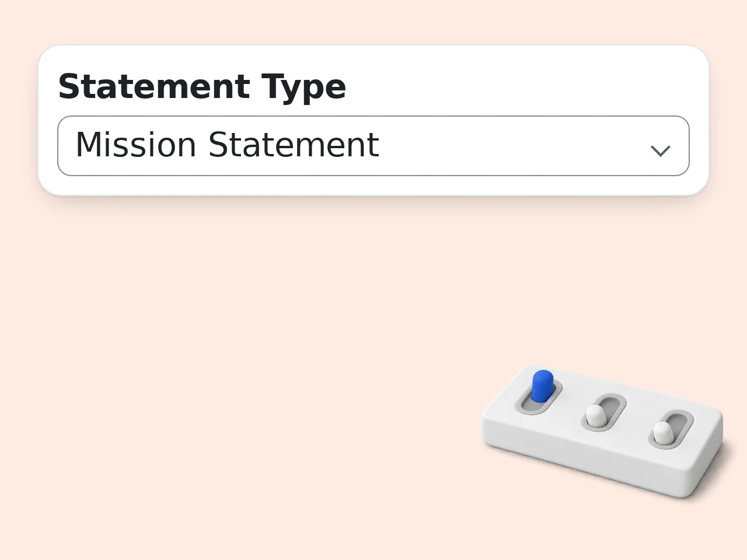The width and height of the screenshot is (747, 560).
Task: Click the blue lever knob icon
Action: point(542,386)
